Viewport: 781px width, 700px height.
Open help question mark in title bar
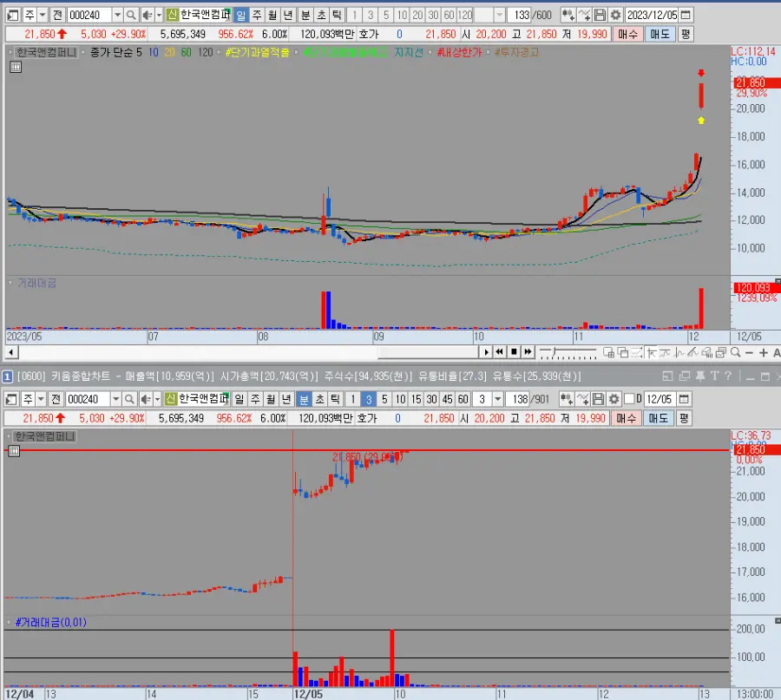(x=728, y=376)
